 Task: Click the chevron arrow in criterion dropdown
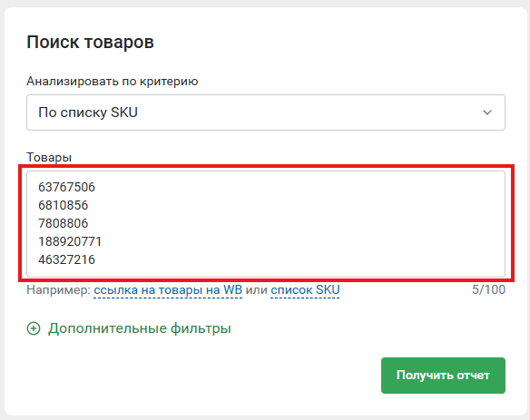[487, 112]
